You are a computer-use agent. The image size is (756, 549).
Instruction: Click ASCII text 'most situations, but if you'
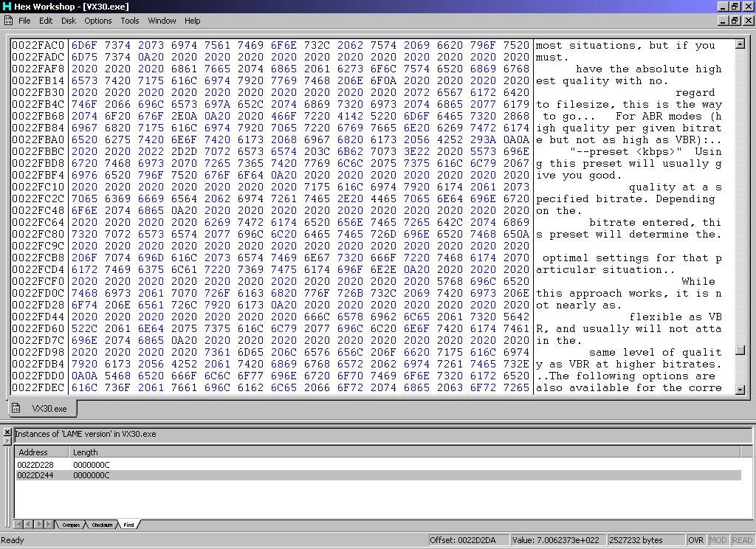tap(626, 45)
